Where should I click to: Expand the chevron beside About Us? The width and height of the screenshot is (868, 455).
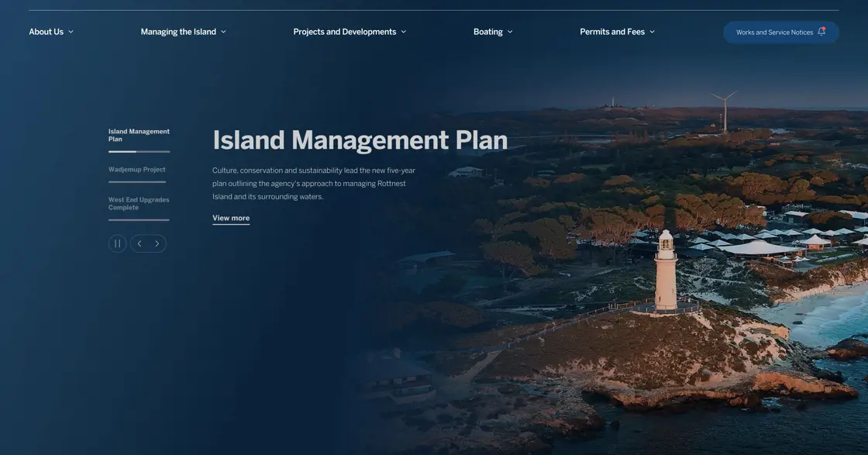coord(71,32)
